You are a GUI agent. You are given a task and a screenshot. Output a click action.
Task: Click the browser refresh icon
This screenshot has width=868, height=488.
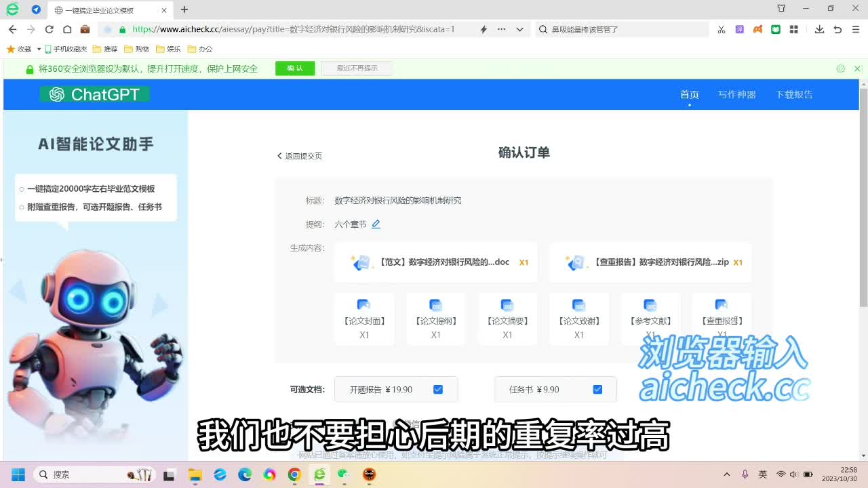click(x=49, y=29)
